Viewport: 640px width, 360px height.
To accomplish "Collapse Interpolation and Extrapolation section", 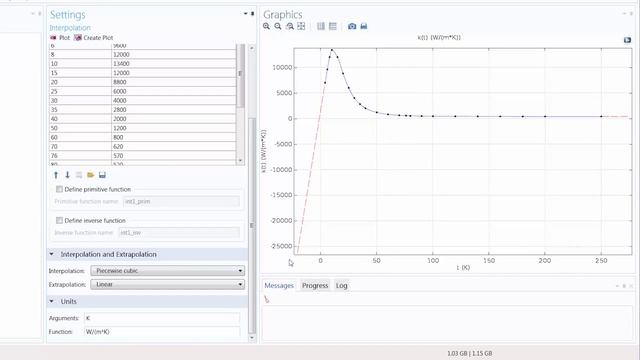I will tap(52, 254).
